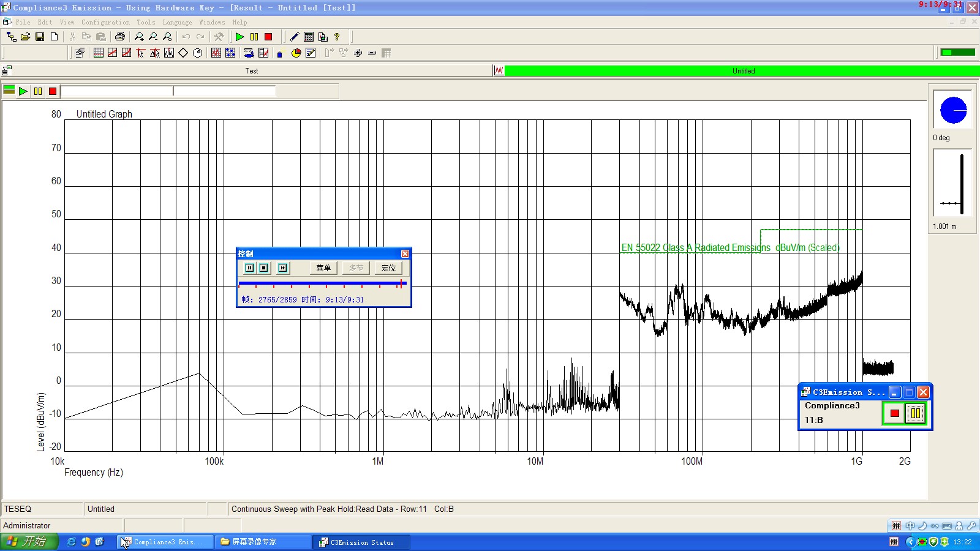Click pause in the graph panel toolbar
980x551 pixels.
38,91
